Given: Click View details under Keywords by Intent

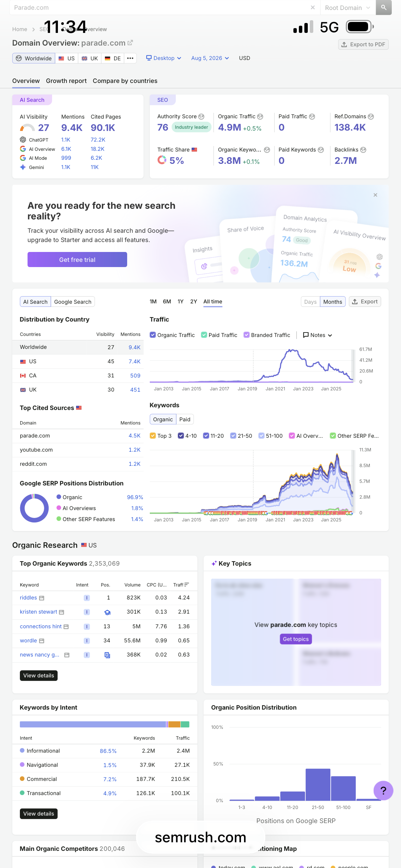Looking at the screenshot, I should tap(38, 814).
